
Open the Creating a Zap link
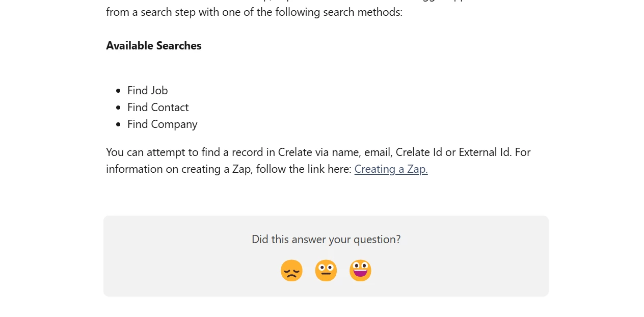pyautogui.click(x=391, y=169)
